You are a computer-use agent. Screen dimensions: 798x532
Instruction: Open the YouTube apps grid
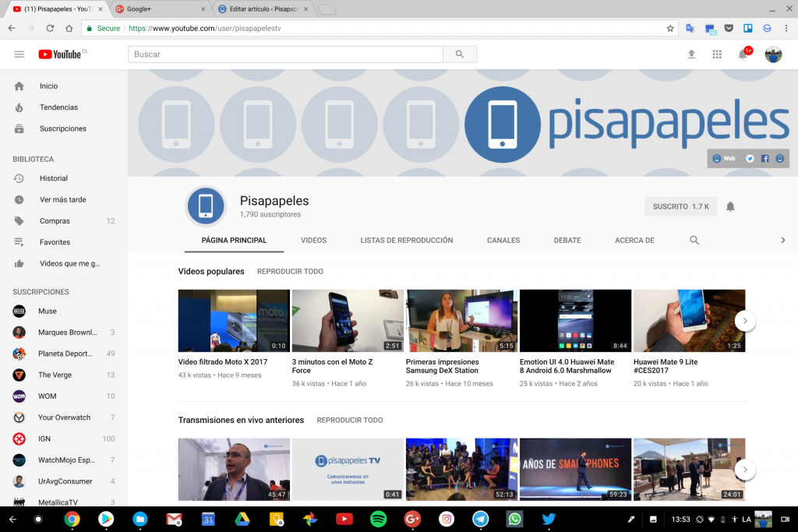(717, 54)
